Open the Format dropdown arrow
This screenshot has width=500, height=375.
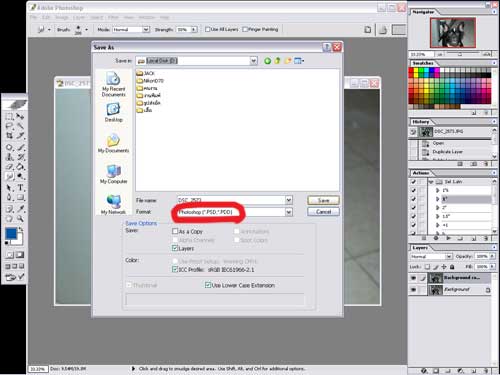pos(289,212)
